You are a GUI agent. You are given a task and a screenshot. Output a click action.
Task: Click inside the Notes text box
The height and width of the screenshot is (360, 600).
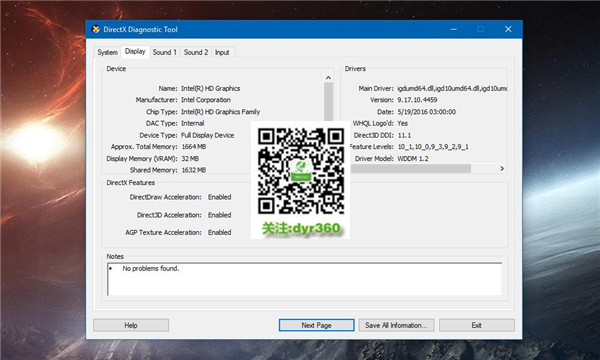305,279
